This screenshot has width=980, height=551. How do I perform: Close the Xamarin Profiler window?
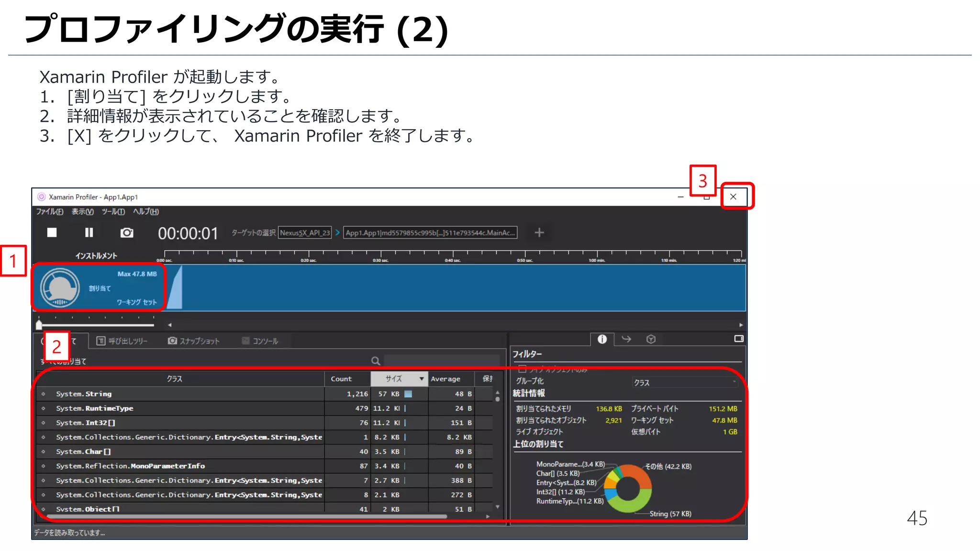(x=733, y=197)
